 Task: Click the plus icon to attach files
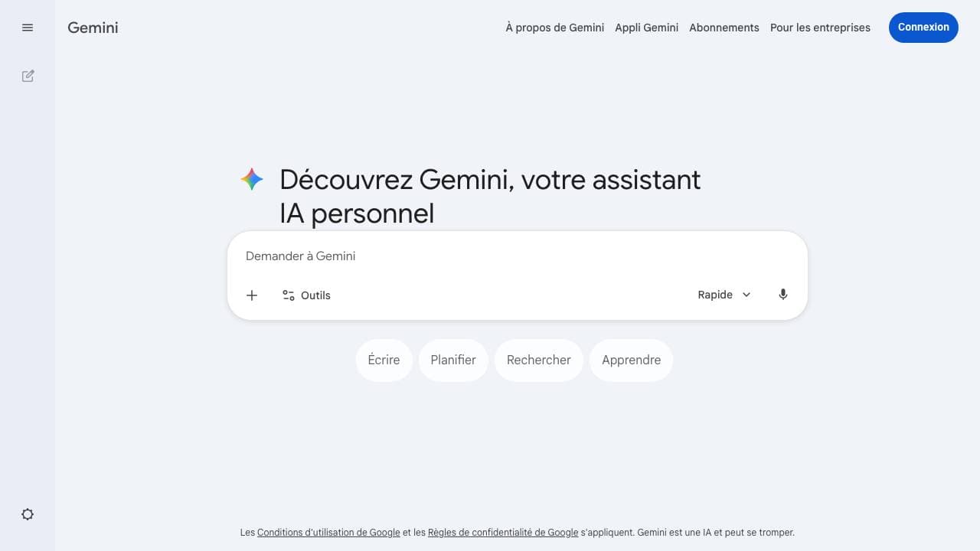tap(252, 295)
